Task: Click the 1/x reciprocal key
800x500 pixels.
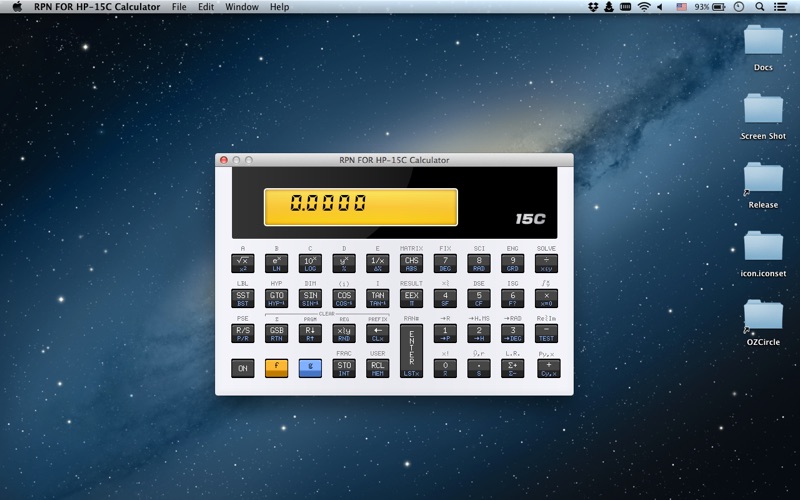Action: (378, 263)
